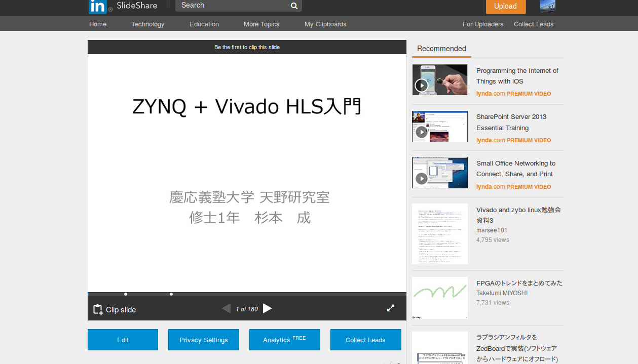Click the Analytics FREE button
Viewport: 638px width, 364px height.
pyautogui.click(x=284, y=340)
